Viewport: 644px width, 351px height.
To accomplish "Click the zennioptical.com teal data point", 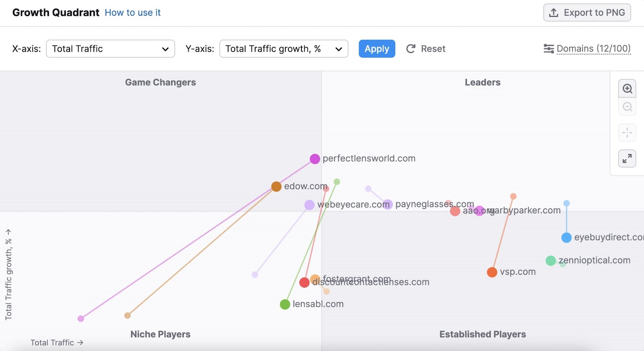I will click(x=551, y=261).
